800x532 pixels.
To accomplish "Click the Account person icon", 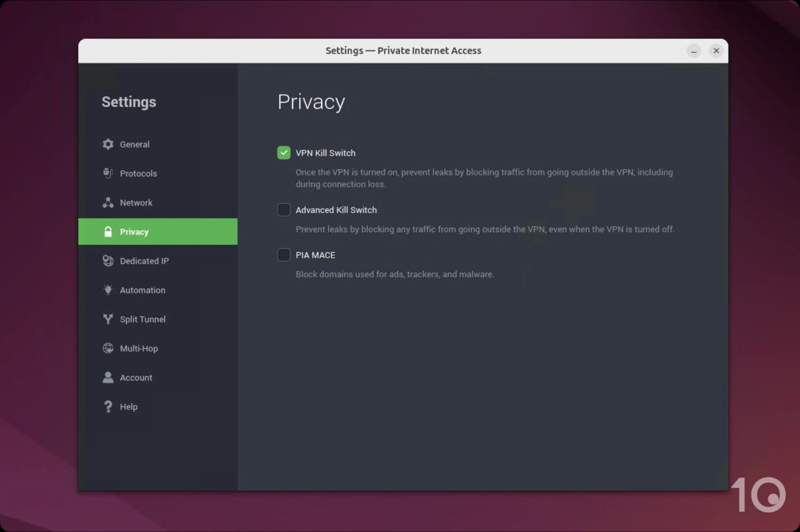I will coord(108,377).
